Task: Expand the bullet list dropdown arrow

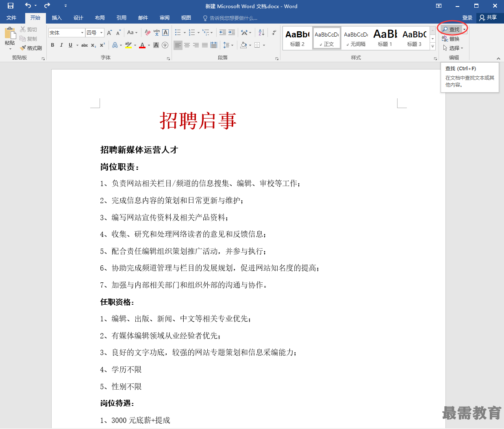Action: (185, 32)
